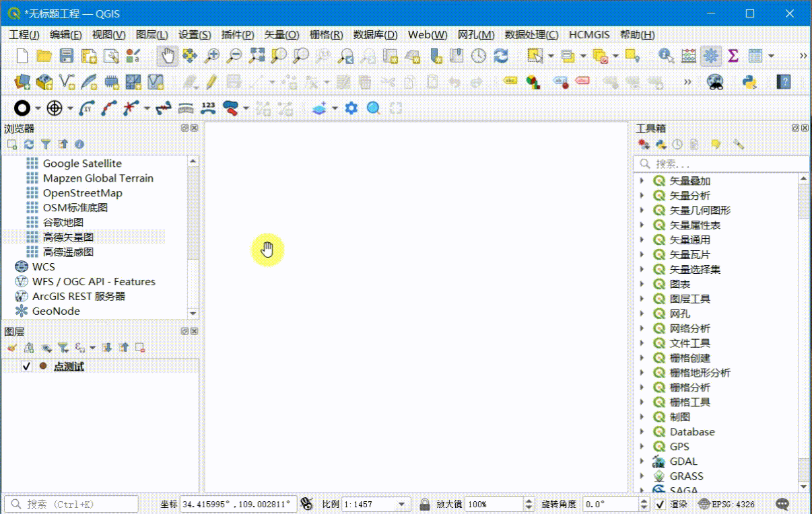Expand the 矢量分析 toolbox group
Screen dimensions: 812x514
[642, 196]
